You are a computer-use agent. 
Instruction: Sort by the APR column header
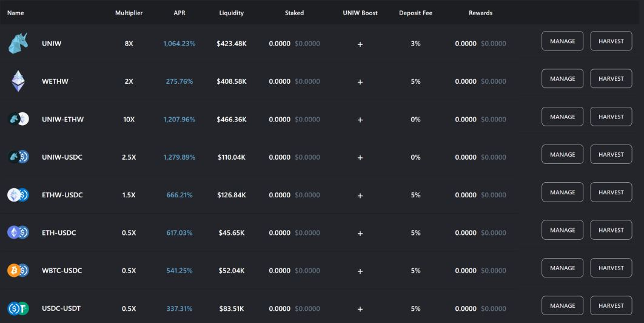179,13
